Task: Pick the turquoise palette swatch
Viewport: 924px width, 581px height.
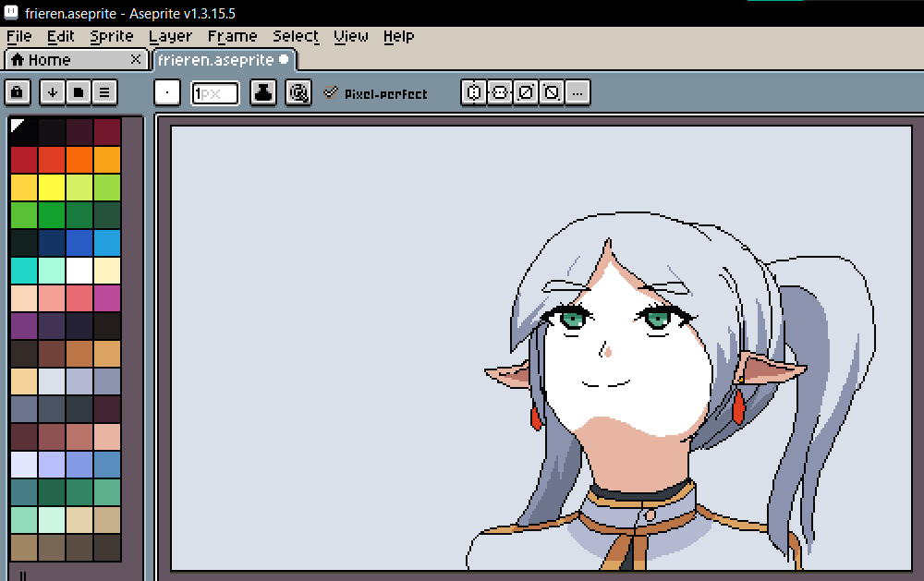Action: click(24, 271)
